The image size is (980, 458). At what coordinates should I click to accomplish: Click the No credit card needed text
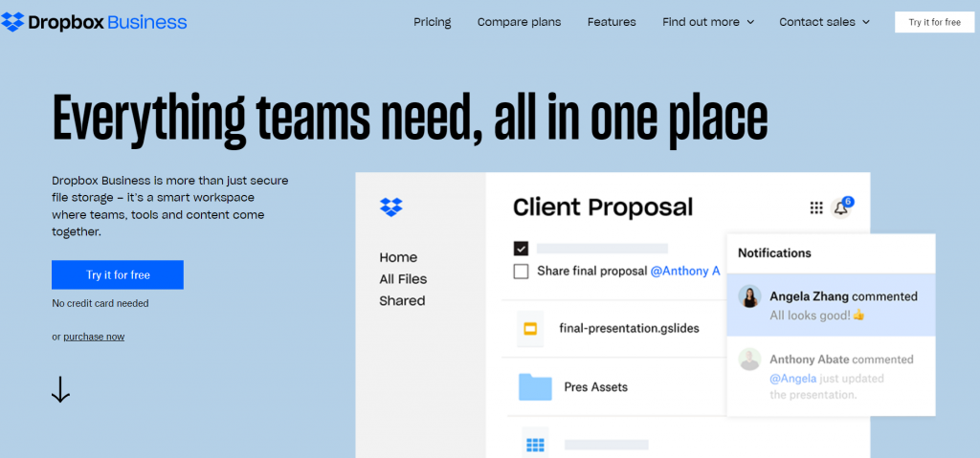click(x=100, y=304)
